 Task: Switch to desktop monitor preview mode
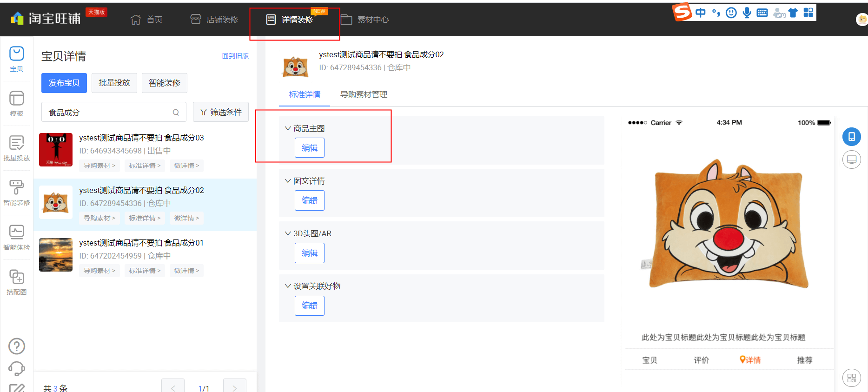click(x=851, y=159)
